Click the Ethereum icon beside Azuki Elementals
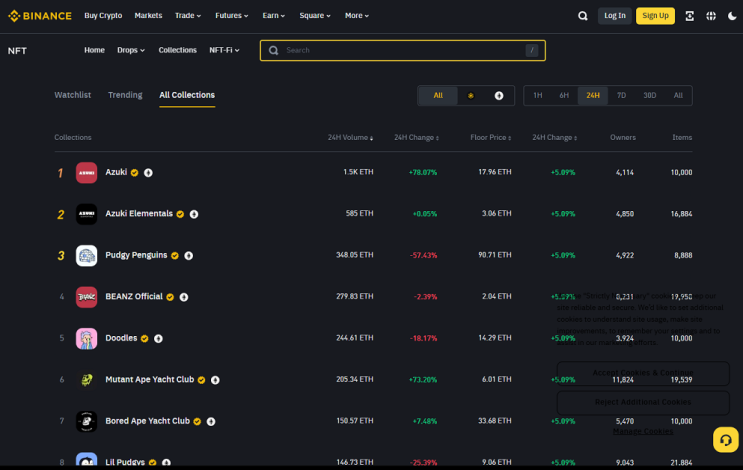 [x=194, y=214]
